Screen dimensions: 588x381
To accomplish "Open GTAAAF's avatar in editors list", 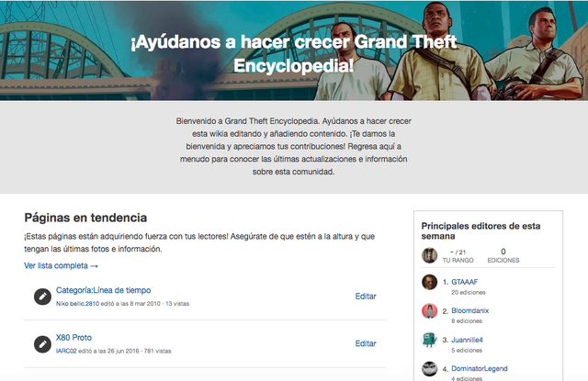I will click(x=429, y=282).
